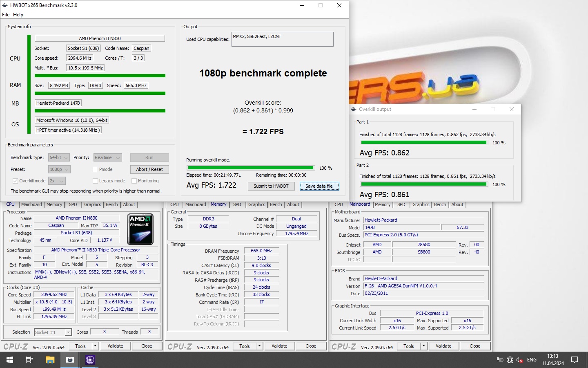
Task: Click the overkill mode progress bar
Action: 250,168
